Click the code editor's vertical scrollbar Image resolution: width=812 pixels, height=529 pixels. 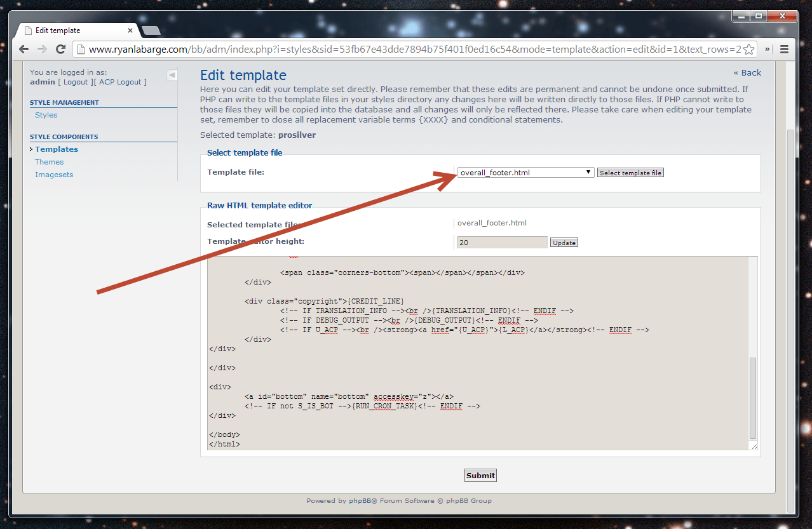(x=753, y=398)
